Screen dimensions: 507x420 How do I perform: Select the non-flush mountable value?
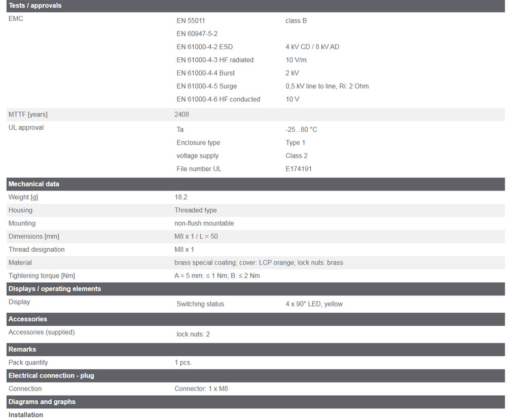(x=204, y=223)
